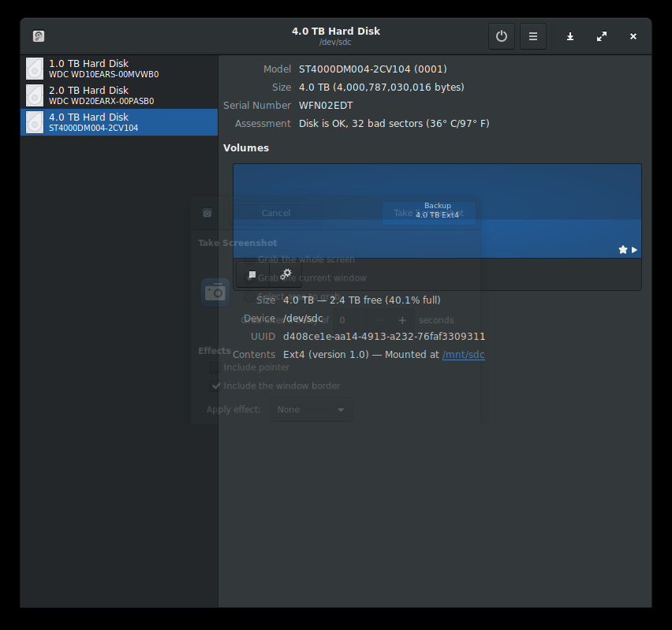This screenshot has width=672, height=630.
Task: Click the play icon on the Ext4 volume bar
Action: [635, 249]
